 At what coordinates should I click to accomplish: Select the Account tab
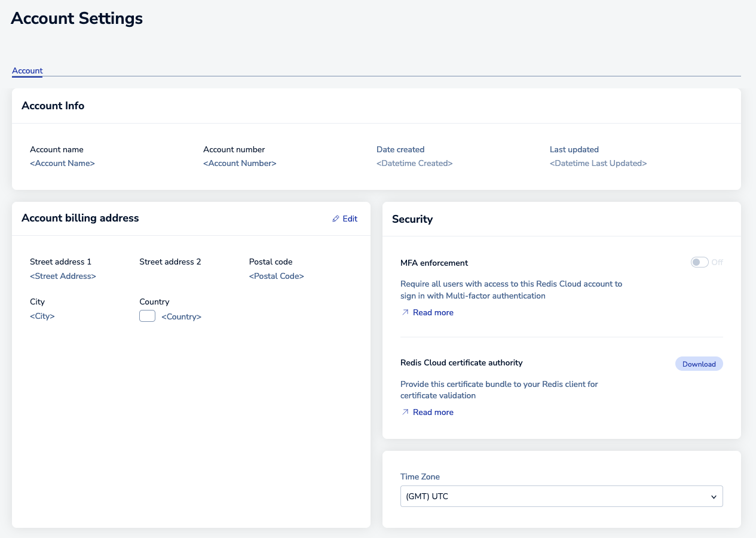coord(27,70)
